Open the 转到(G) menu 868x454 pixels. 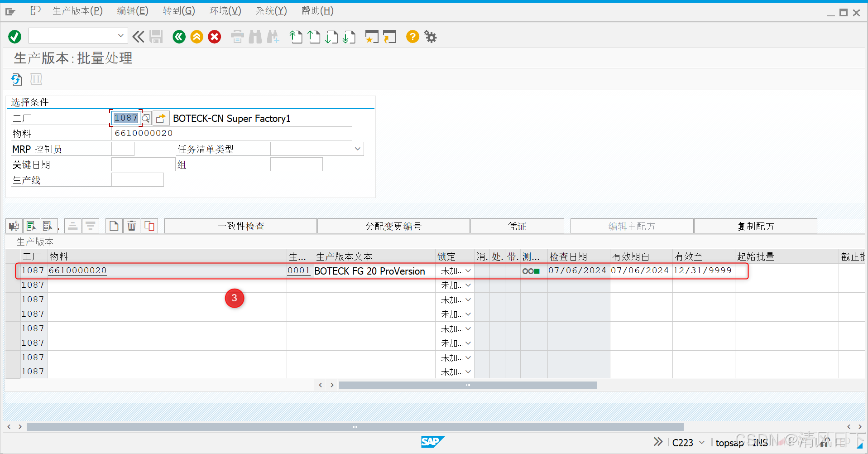[x=179, y=11]
